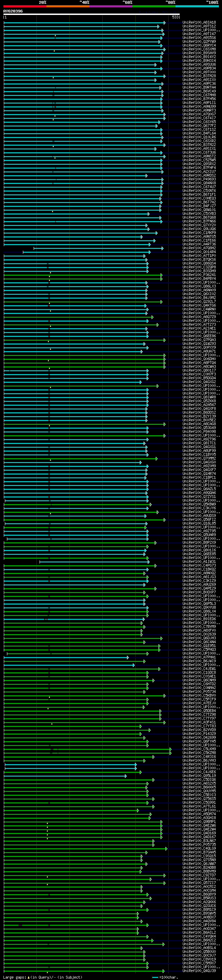Viewport: 222px width, 980px height.
Task: Select label UniRef100_P49693
Action: pos(199,179)
